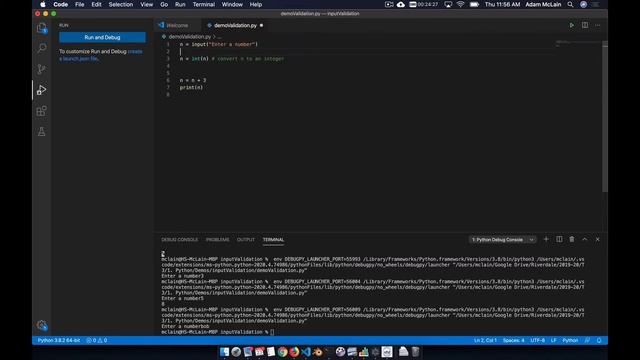This screenshot has height=360, width=640.
Task: Click demoValidation.py in the breadcrumb
Action: pos(190,37)
